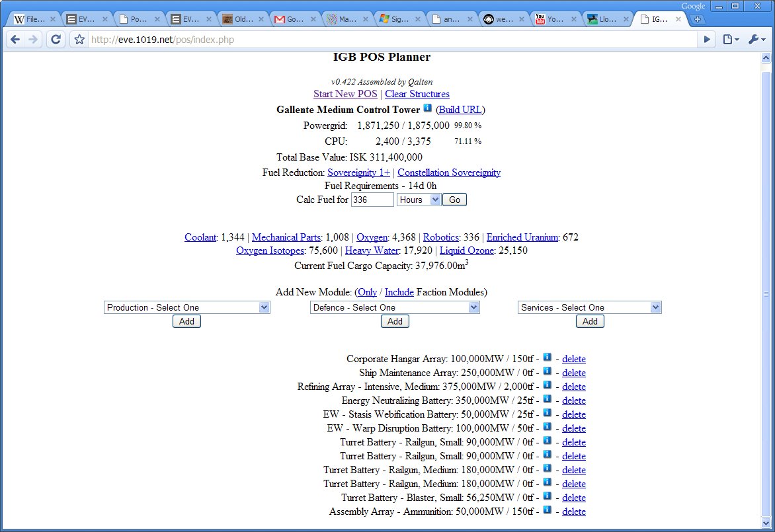
Task: Open the Build URL link
Action: 460,110
